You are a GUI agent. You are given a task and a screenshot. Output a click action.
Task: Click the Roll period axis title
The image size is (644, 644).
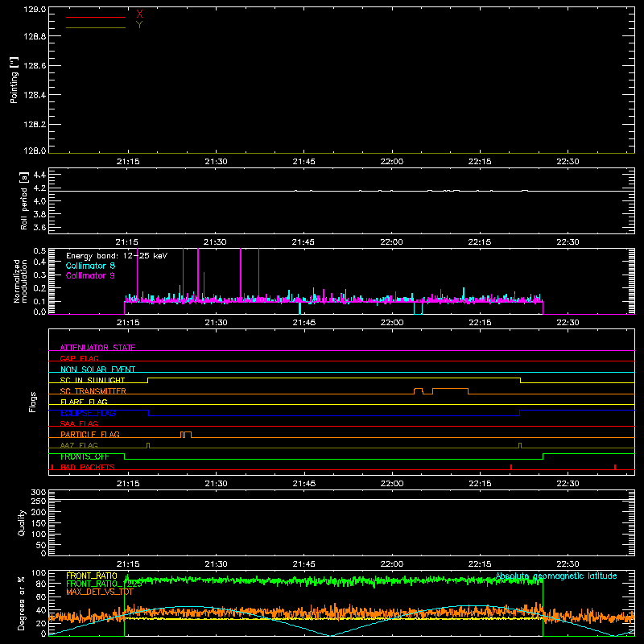click(x=24, y=200)
